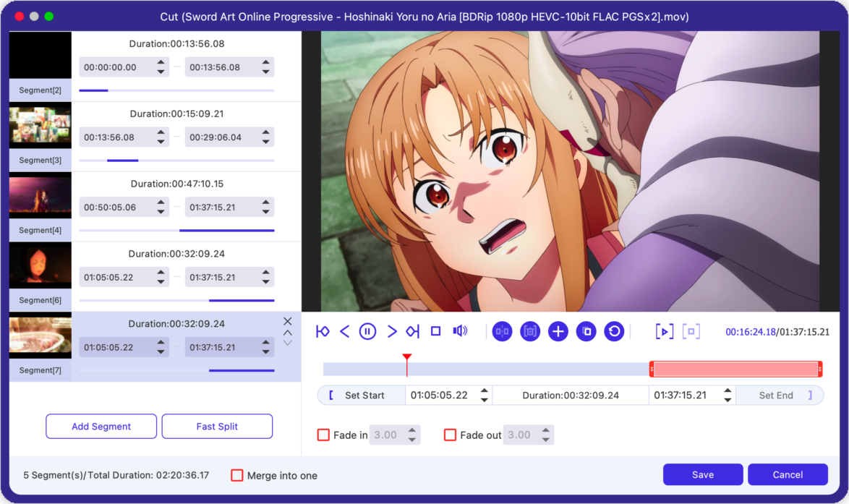Click the current time readout 00:16:24.18

coord(751,332)
